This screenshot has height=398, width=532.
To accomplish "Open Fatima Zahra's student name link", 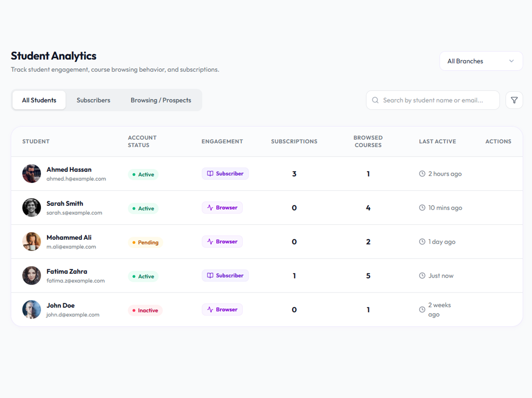I will [x=67, y=271].
